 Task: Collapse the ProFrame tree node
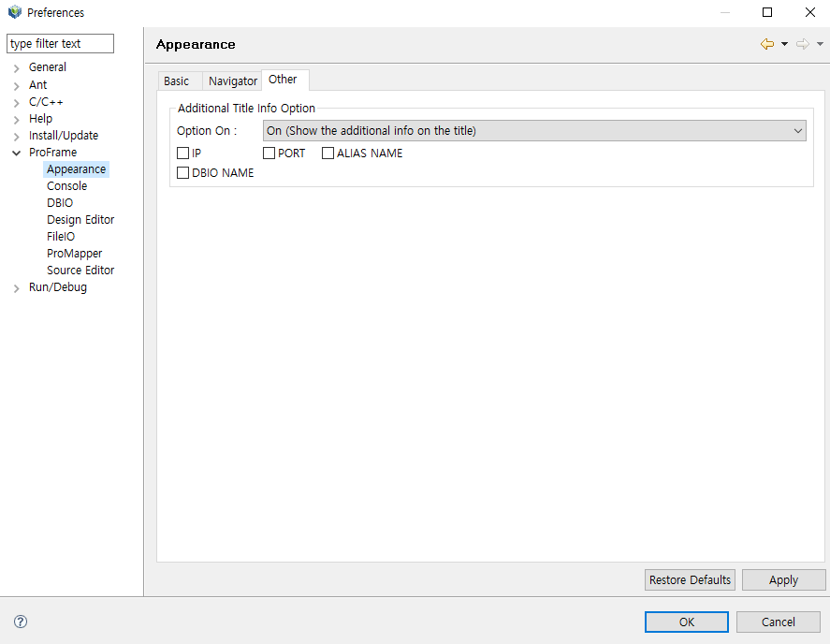(17, 153)
